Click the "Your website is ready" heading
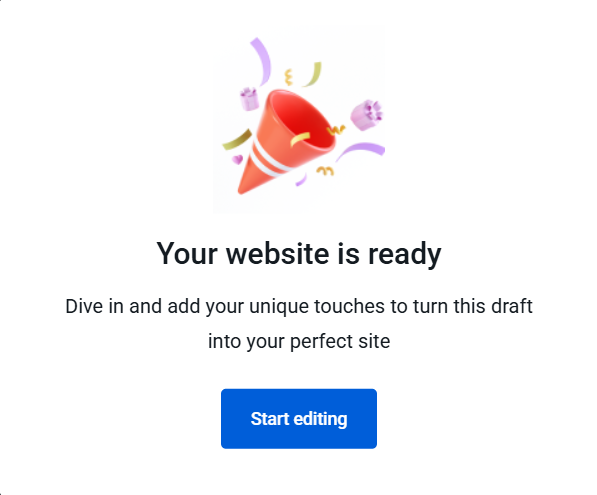 [299, 254]
